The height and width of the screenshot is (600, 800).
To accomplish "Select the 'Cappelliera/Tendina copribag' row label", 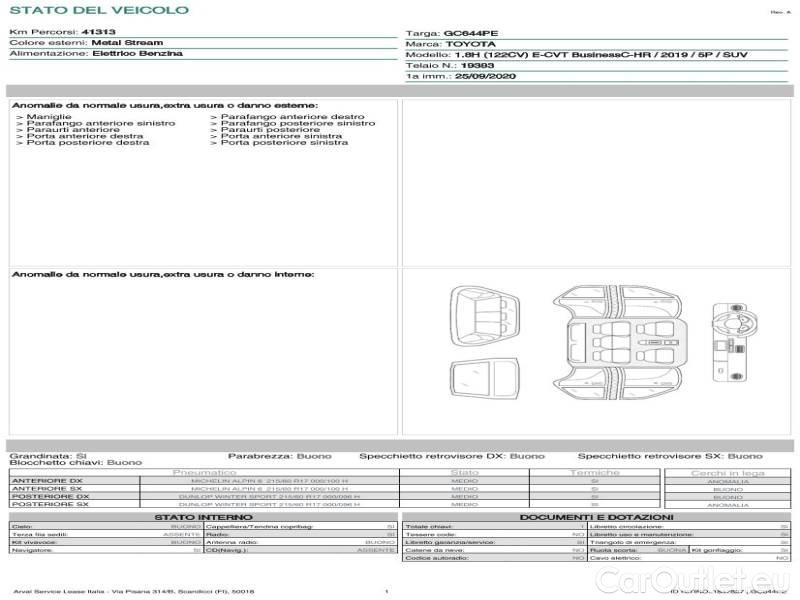I will pos(259,527).
